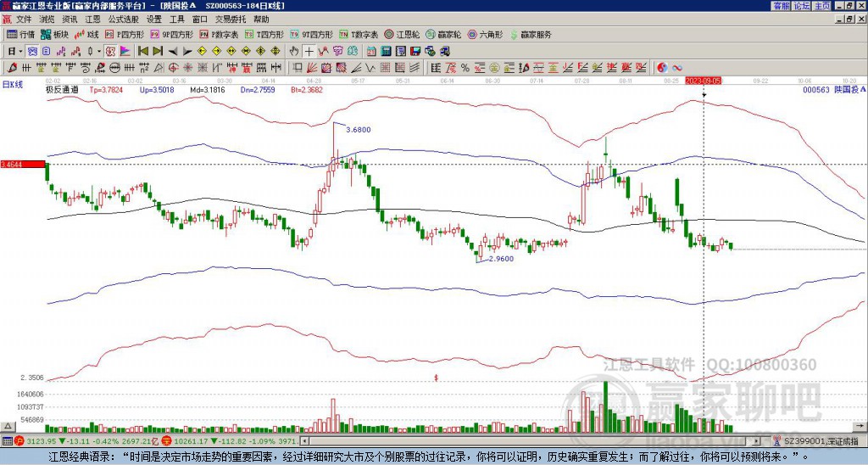Jump to first bar with green skip-back arrow
Image resolution: width=868 pixels, height=465 pixels.
coord(142,52)
